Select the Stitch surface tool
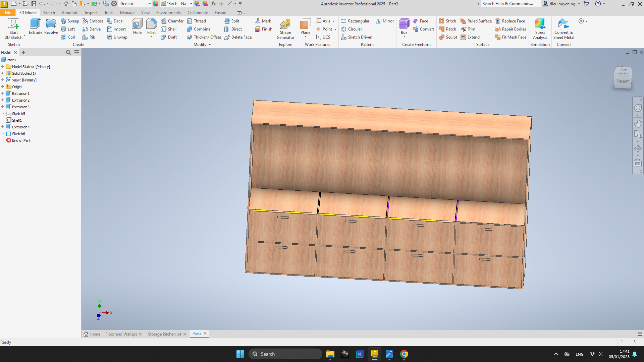644x362 pixels. 447,21
